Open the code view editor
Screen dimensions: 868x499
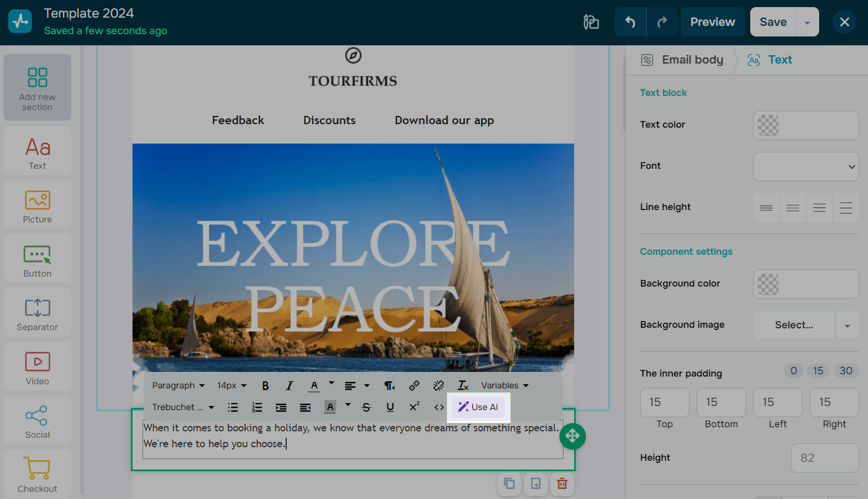point(439,407)
